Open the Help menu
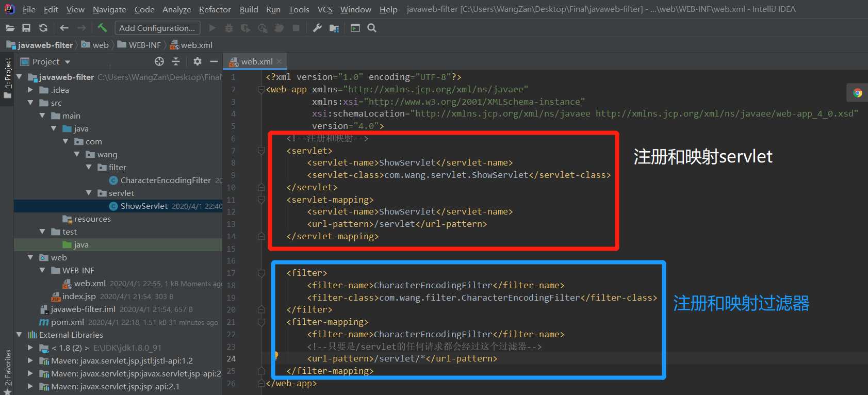Screen dimensions: 868x395 pos(388,9)
